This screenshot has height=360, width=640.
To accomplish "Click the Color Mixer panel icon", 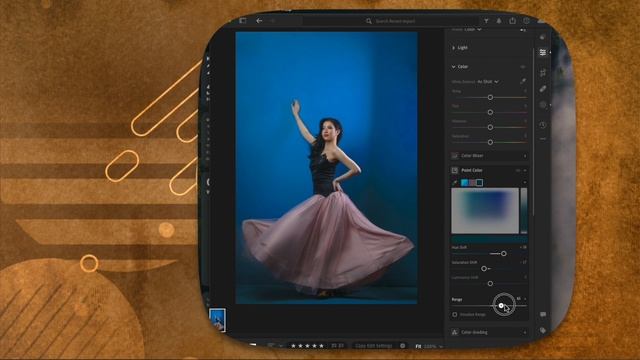I will coord(455,156).
